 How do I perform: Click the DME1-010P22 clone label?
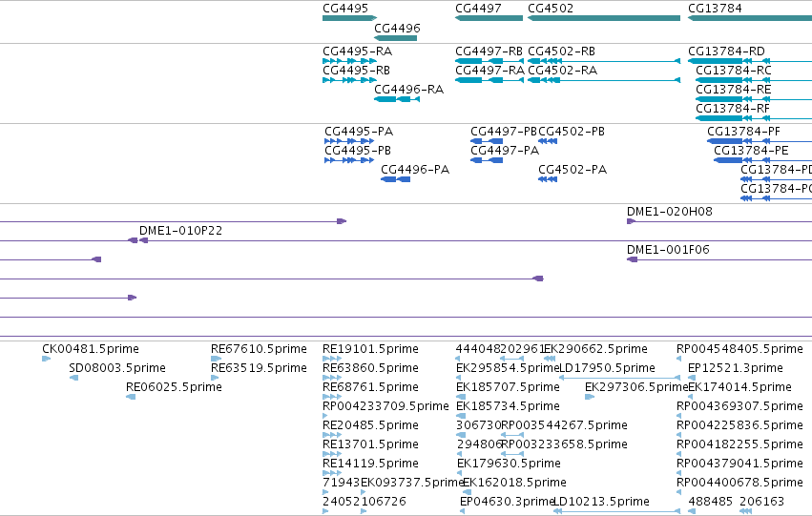[x=180, y=231]
